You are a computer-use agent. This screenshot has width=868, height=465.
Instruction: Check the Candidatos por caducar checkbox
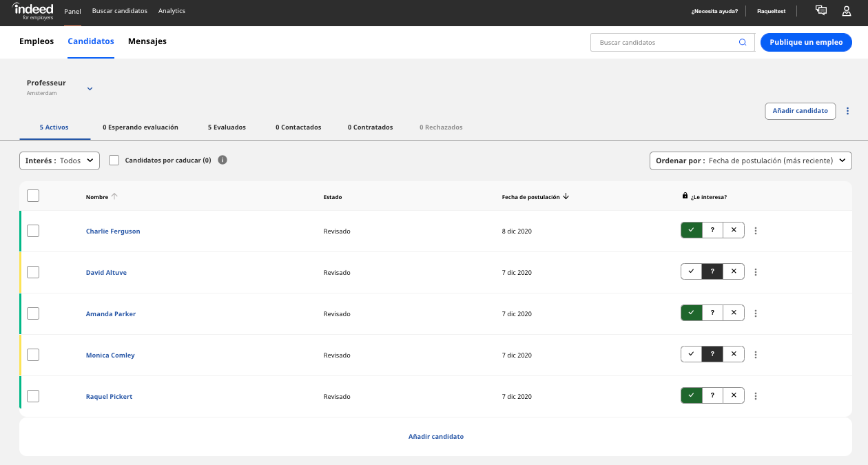[114, 160]
